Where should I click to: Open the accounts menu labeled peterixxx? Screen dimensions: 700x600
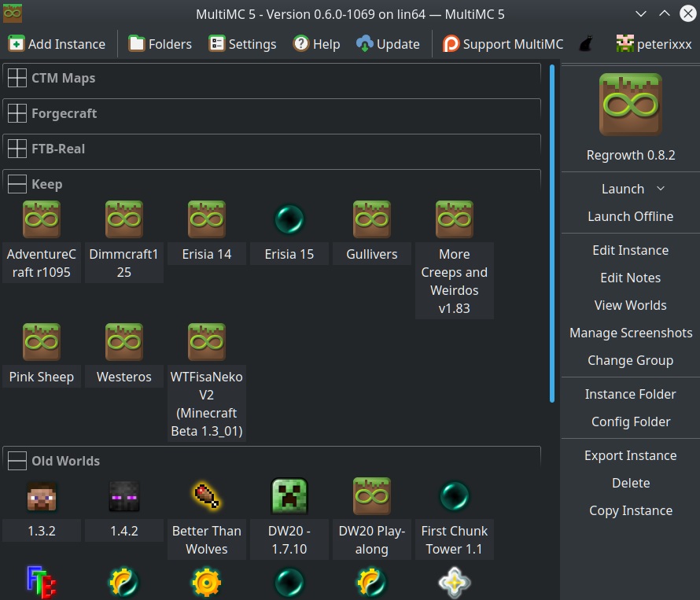click(654, 44)
